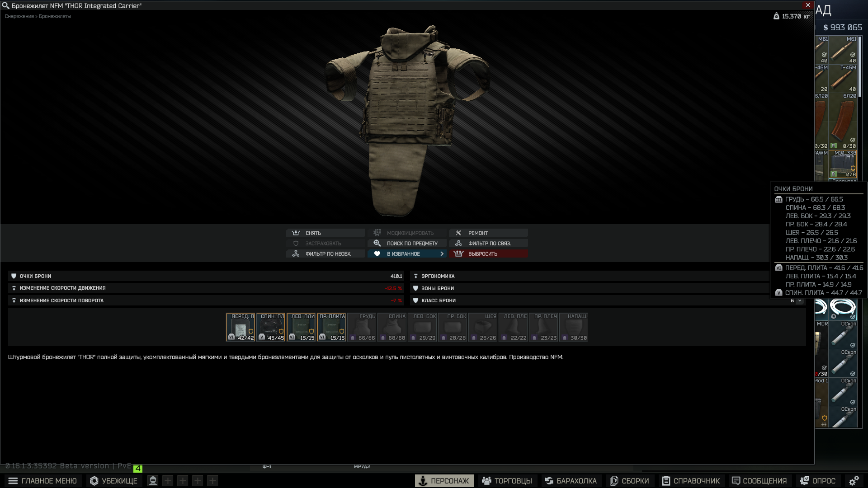868x488 pixels.
Task: Click the icon beside ИЗМЕНЕНИЕ СКОРОСТИ ПОВОРОТА
Action: 14,300
